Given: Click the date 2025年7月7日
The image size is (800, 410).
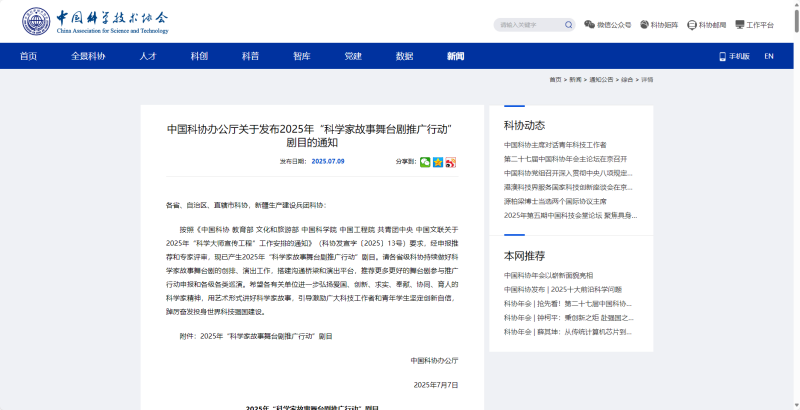Looking at the screenshot, I should [436, 385].
